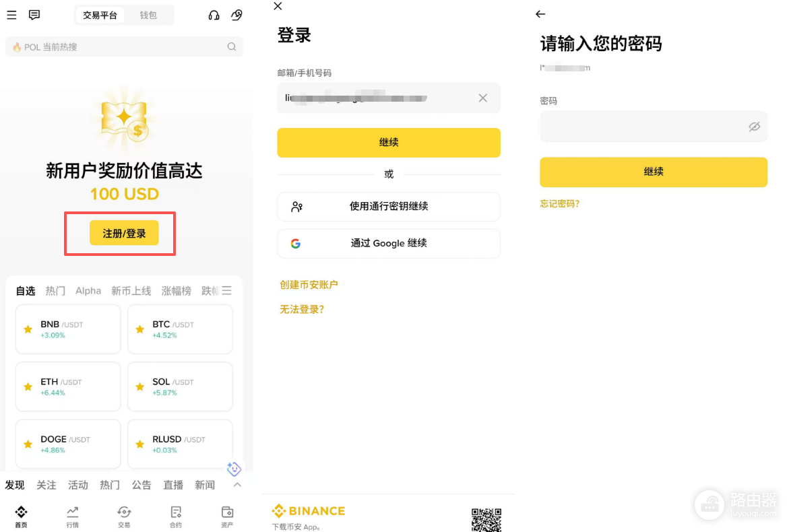Toggle the RLUSD favorite star
This screenshot has height=532, width=789.
point(140,444)
